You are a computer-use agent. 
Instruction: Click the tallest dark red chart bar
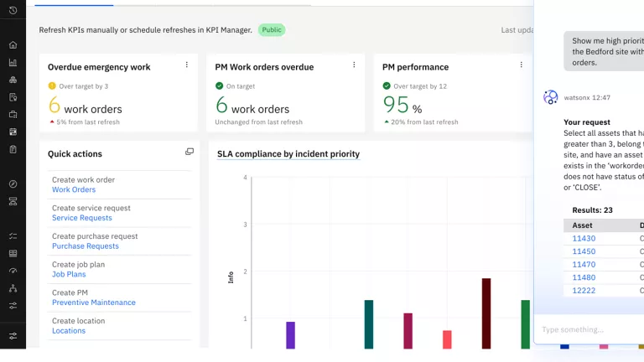(x=486, y=313)
